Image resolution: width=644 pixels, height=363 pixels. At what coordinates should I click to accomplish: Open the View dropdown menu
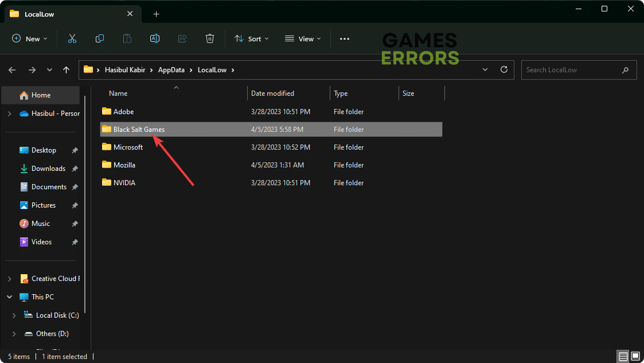(303, 38)
